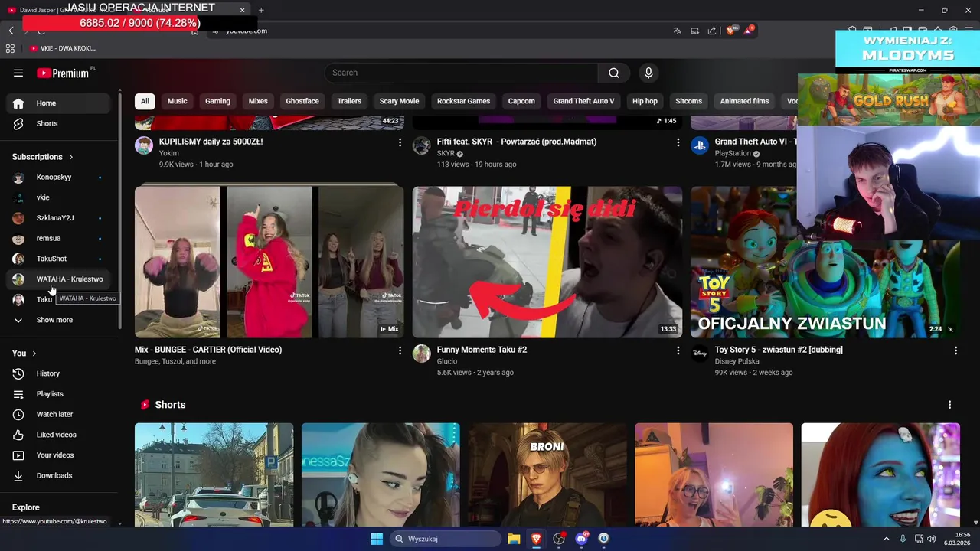The width and height of the screenshot is (980, 551).
Task: Open the YouTube guide hamburger menu
Action: 18,73
